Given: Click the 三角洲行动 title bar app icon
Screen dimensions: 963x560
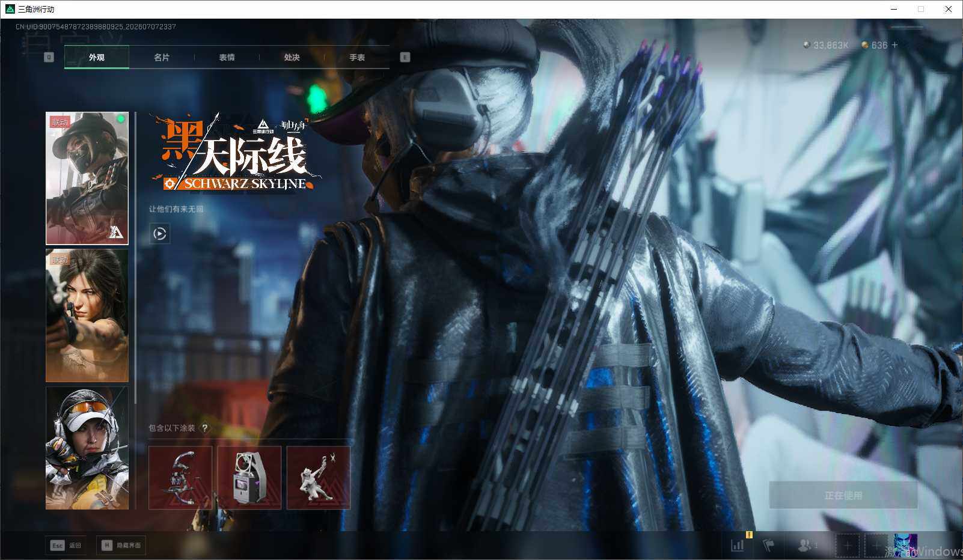Looking at the screenshot, I should tap(10, 9).
